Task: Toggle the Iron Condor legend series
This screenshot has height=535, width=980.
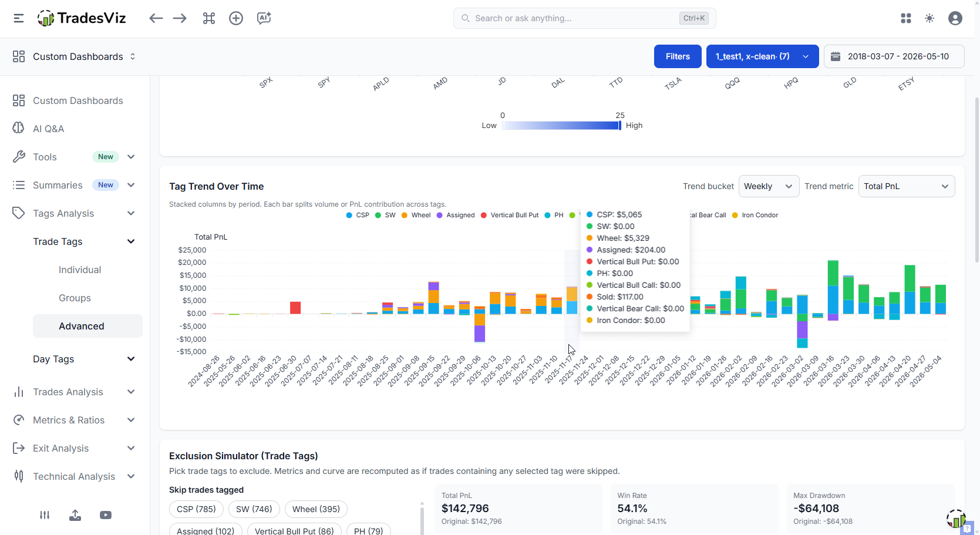Action: pyautogui.click(x=755, y=215)
